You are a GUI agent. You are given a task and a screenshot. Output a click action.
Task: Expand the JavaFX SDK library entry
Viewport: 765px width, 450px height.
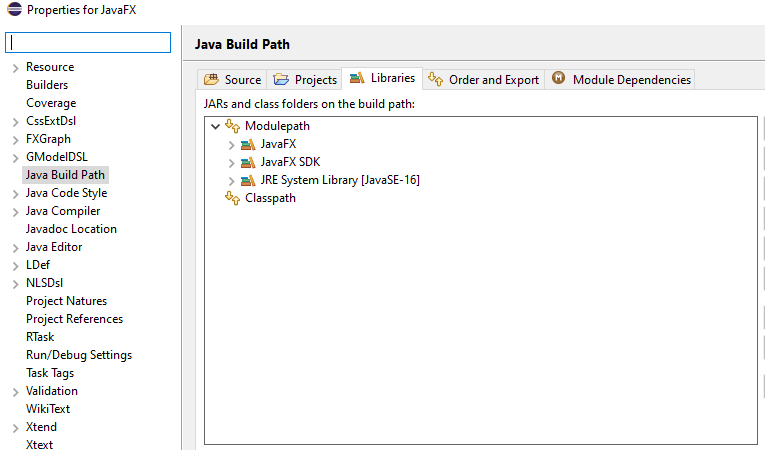click(231, 162)
